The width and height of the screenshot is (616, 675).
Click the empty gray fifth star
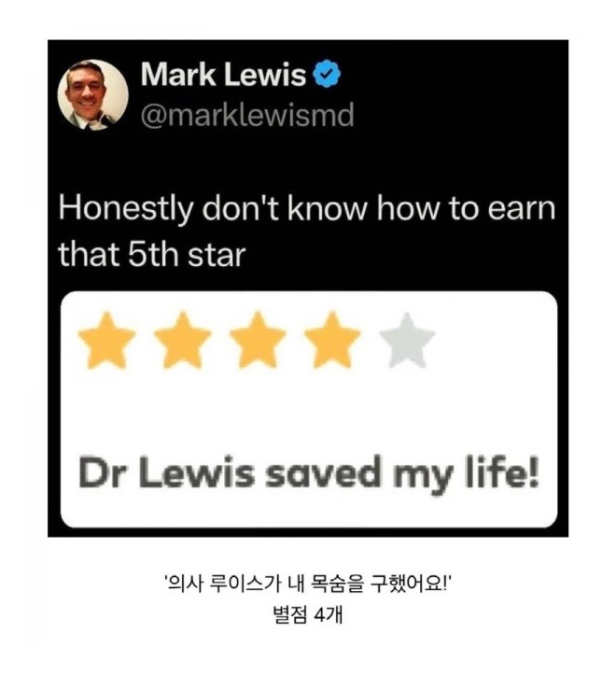click(x=407, y=340)
